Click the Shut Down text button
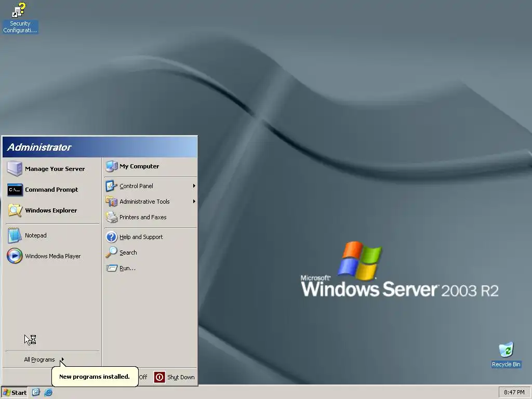 [181, 377]
